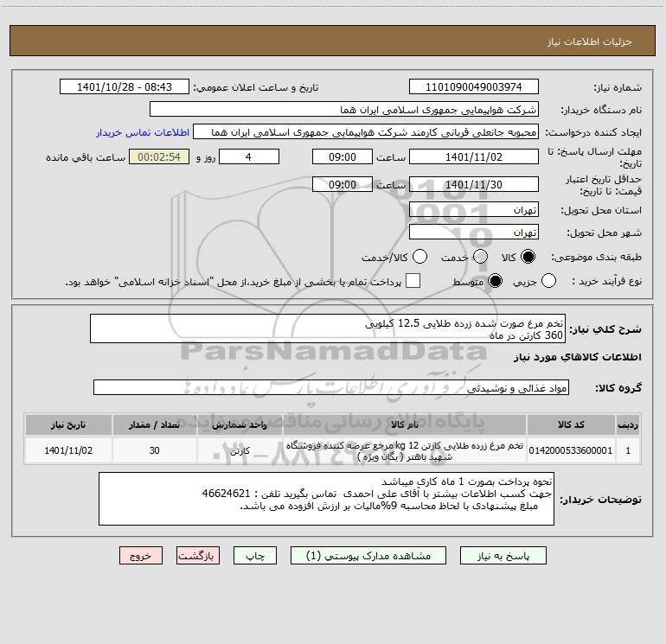Click the remaining days field showing 4
The image size is (666, 644).
(248, 157)
